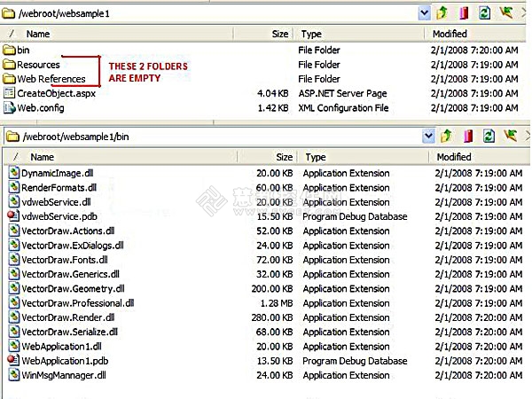This screenshot has height=399, width=532.
Task: Select file name VectorDraw.ExDialogs.dll
Action: pos(73,246)
